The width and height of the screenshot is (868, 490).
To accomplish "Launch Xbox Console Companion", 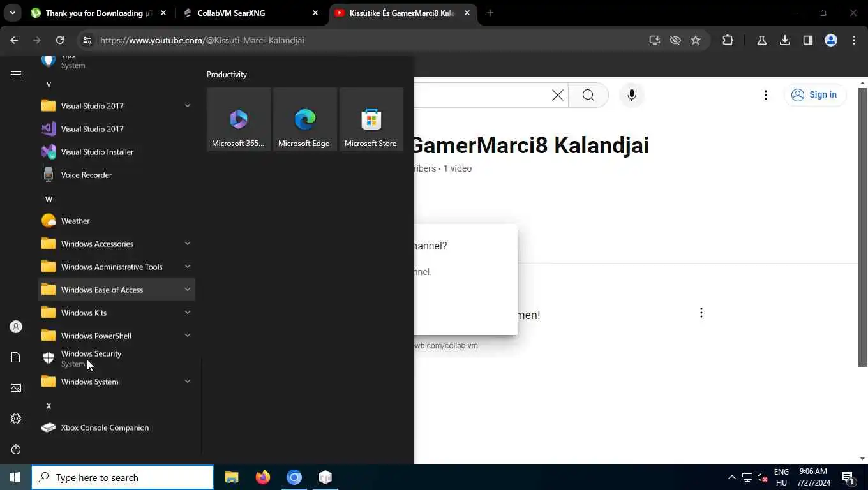I will (x=117, y=427).
